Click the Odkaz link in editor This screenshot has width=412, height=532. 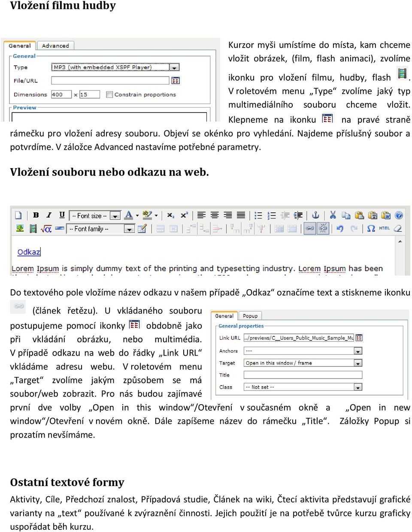click(x=29, y=252)
